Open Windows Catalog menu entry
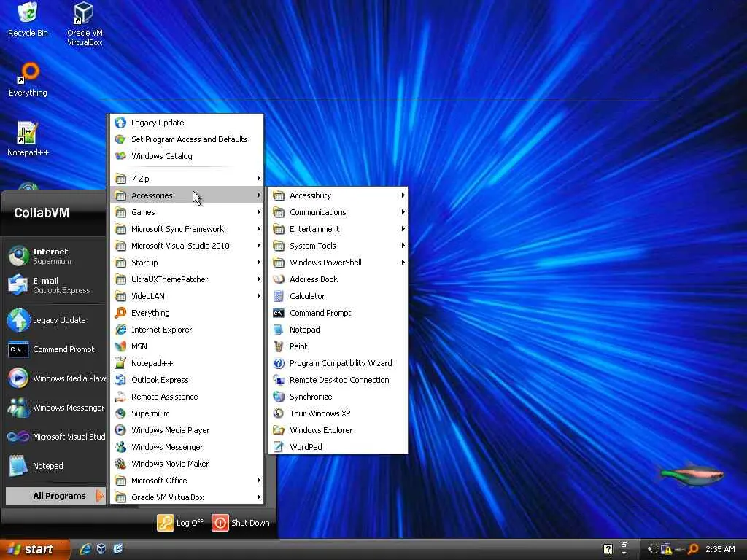 coord(187,156)
